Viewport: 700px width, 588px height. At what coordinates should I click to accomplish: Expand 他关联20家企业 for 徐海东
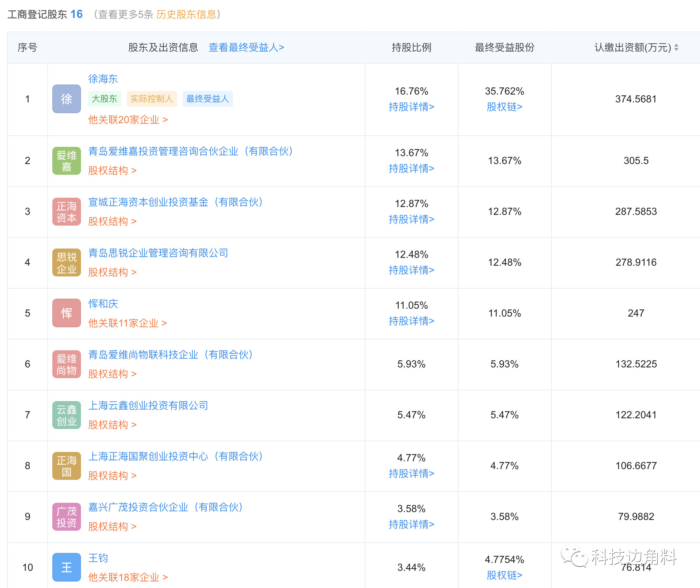click(x=128, y=120)
